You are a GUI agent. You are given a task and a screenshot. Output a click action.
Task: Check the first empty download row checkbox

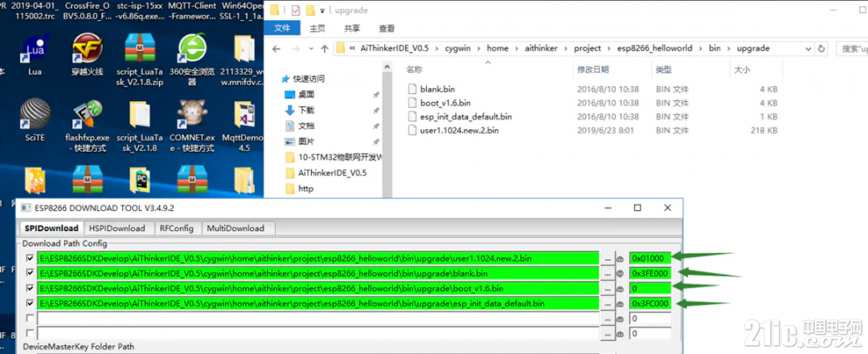30,318
